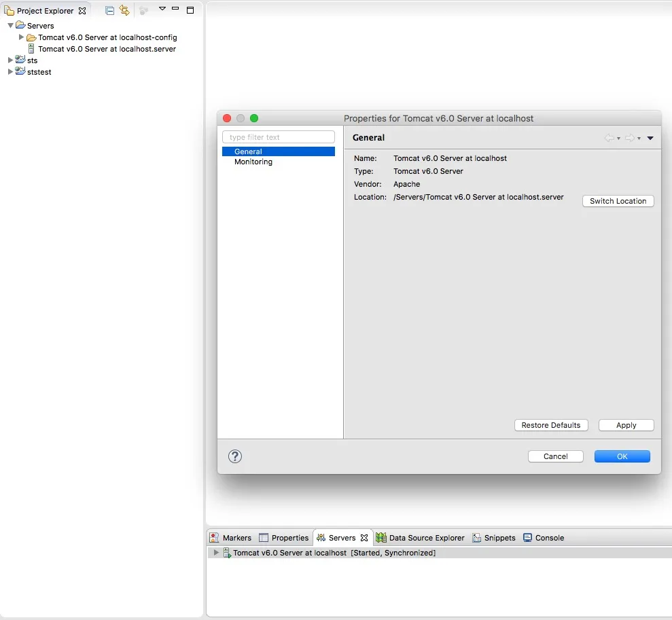The height and width of the screenshot is (620, 672).
Task: Click Vendor value Apache
Action: (407, 184)
